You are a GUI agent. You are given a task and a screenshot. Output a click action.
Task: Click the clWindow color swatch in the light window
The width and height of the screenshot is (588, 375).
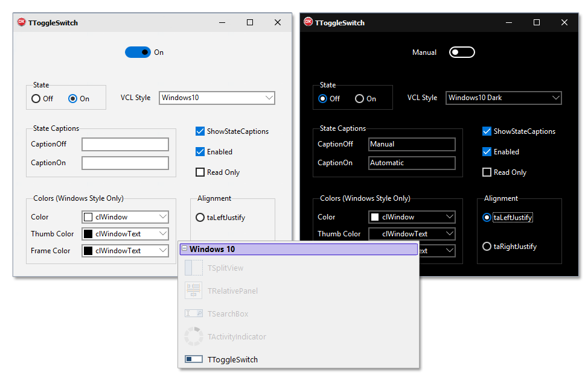(x=88, y=217)
